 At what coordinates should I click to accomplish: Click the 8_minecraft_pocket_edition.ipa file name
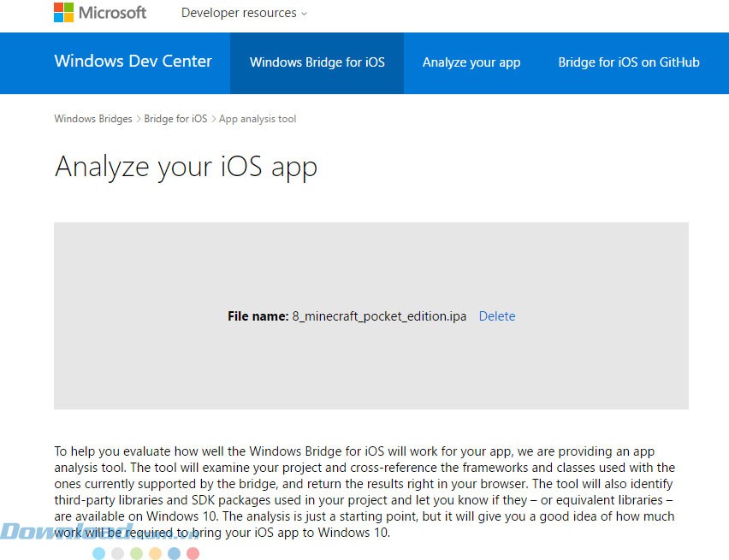(x=379, y=316)
